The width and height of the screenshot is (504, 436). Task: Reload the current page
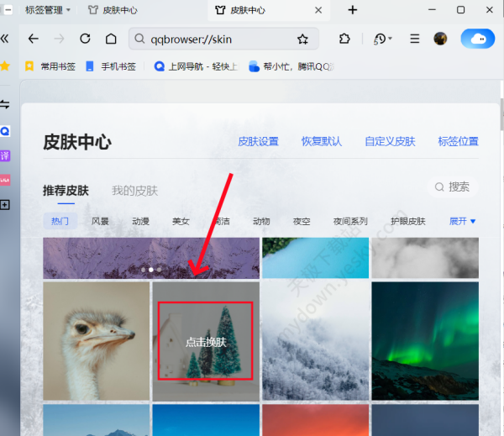click(85, 39)
